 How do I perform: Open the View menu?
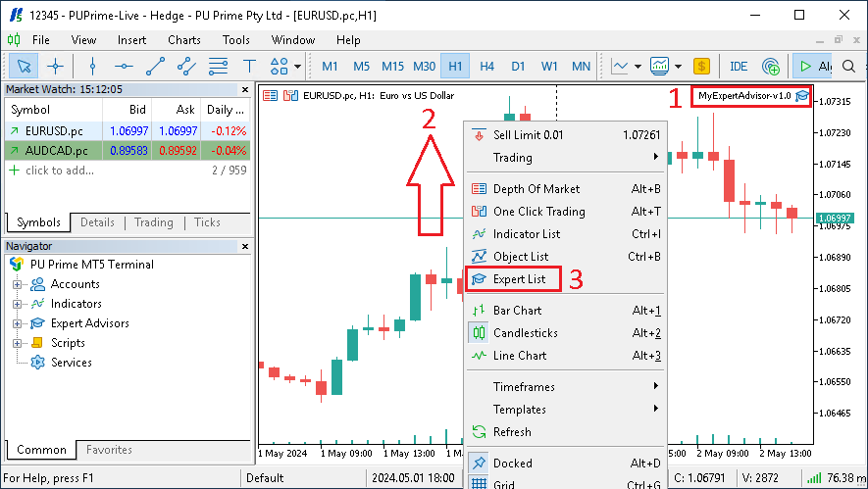[83, 40]
